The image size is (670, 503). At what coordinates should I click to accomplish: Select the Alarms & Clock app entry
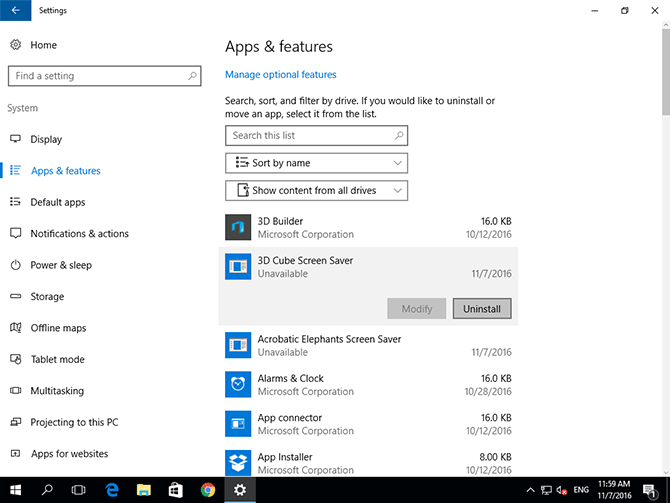click(x=368, y=385)
